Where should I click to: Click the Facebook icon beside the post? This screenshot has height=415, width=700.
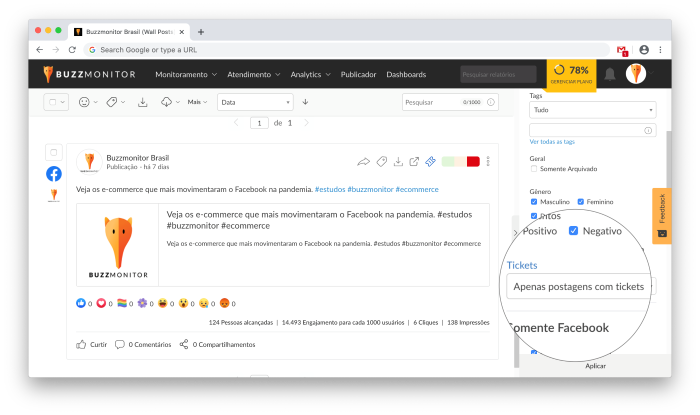[54, 173]
